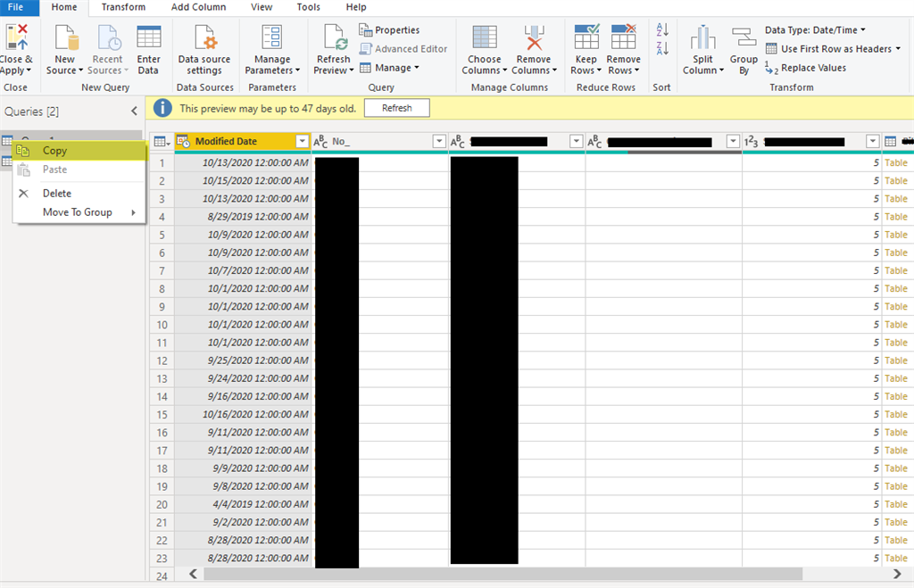Screen dimensions: 914x588
Task: Click the Refresh button in the notification bar
Action: click(395, 108)
